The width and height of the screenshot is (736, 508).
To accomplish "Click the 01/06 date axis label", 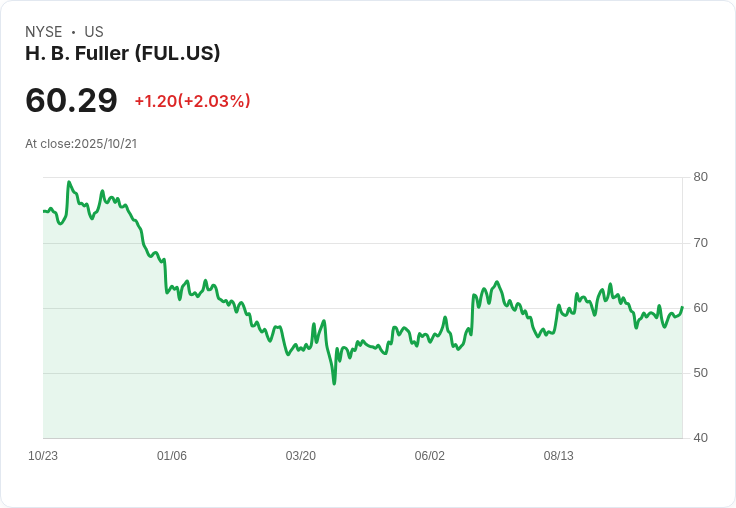I will pos(172,455).
